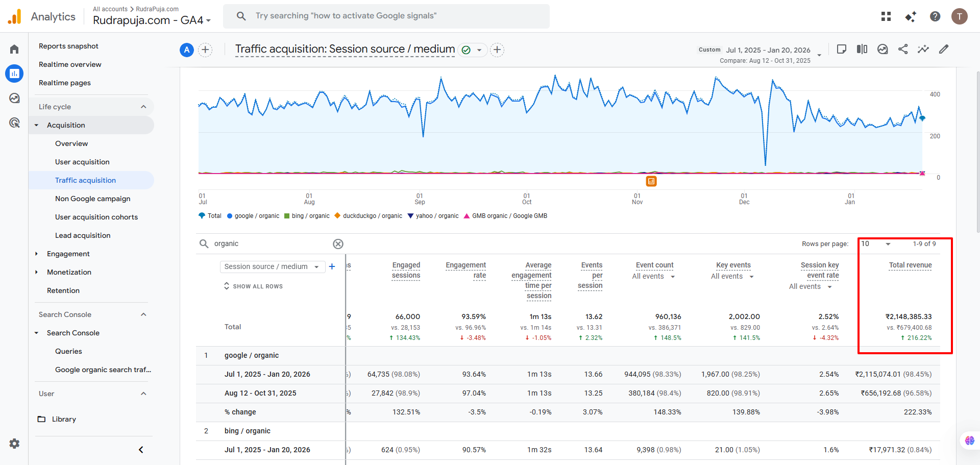Open the annotations note icon
Viewport: 980px width, 465px height.
(x=842, y=49)
